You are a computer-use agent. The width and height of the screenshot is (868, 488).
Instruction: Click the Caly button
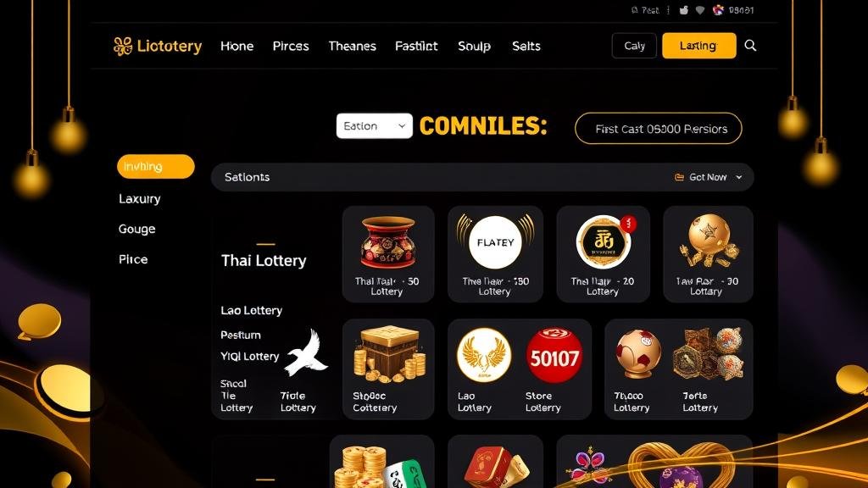click(x=634, y=46)
